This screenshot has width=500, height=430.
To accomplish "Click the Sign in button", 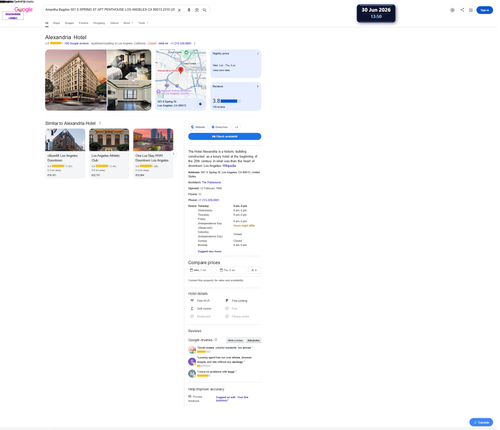I will (485, 10).
